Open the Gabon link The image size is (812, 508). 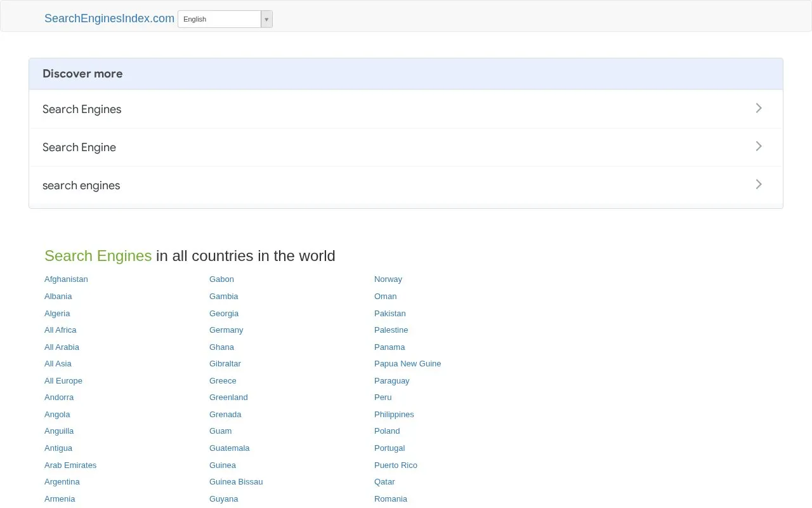coord(221,279)
